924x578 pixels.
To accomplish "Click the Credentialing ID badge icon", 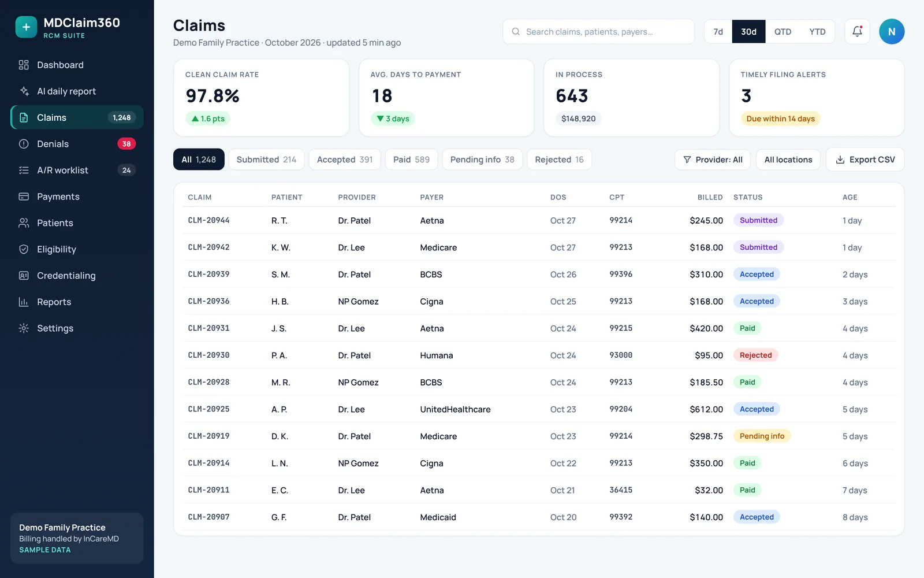I will [24, 276].
